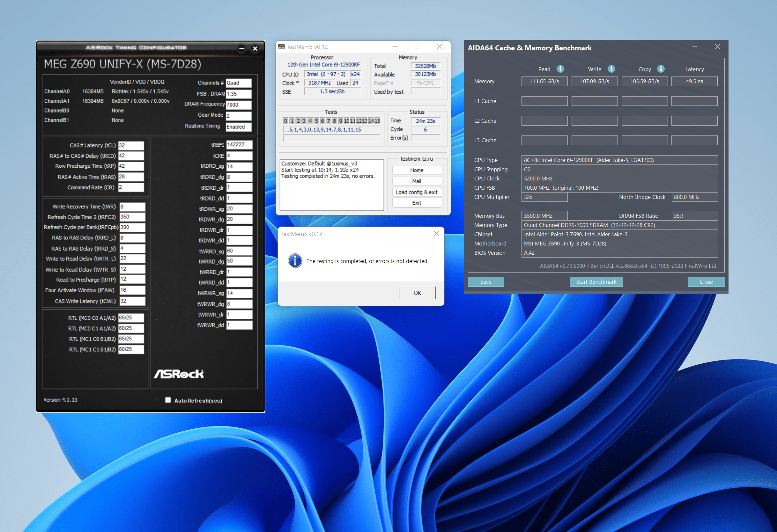This screenshot has width=777, height=532.
Task: Click the Read info icon in AIDA64
Action: [560, 69]
